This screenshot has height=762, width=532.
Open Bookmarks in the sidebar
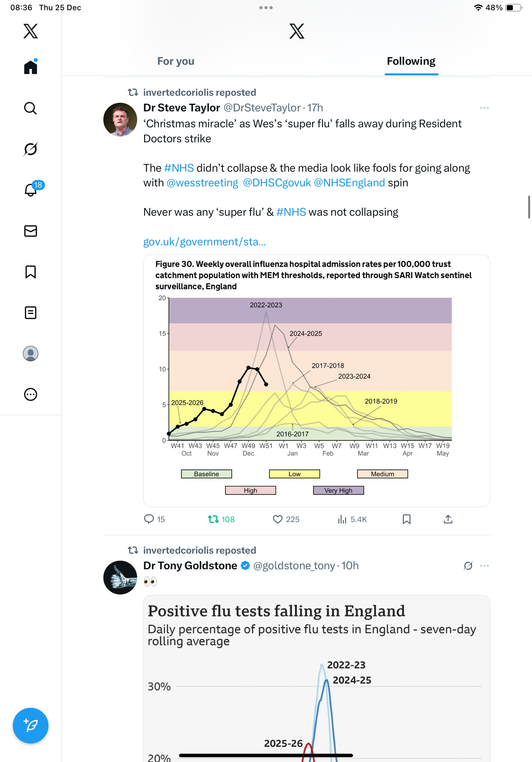pyautogui.click(x=31, y=272)
